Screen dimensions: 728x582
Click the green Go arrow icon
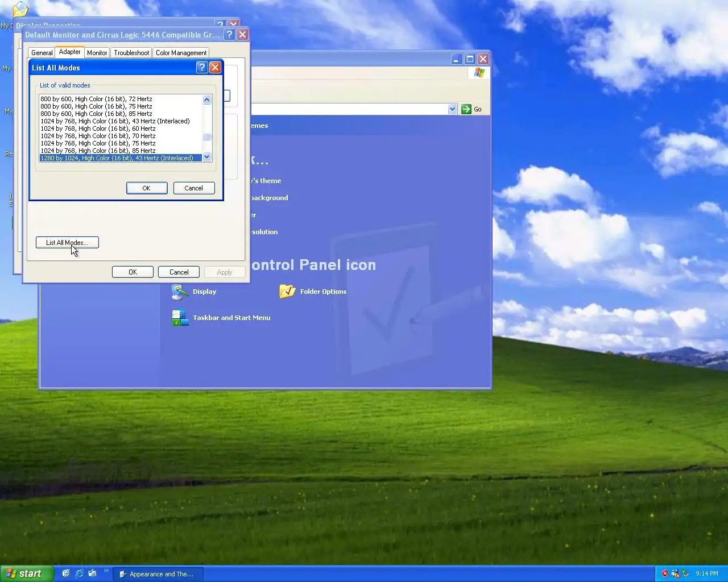(466, 109)
